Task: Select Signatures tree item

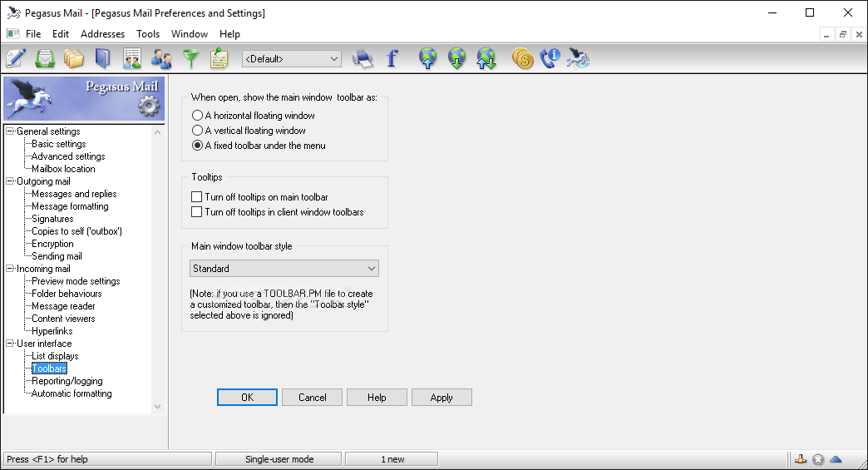Action: pyautogui.click(x=52, y=219)
